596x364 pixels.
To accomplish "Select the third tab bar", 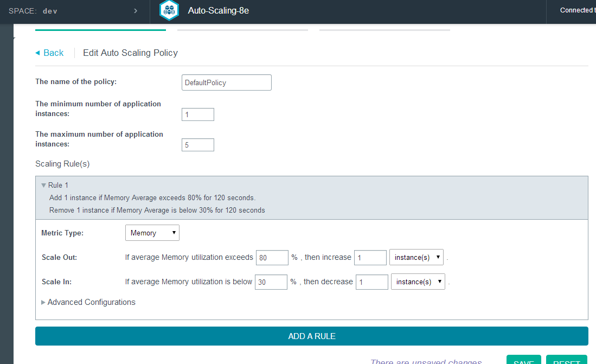I will click(x=384, y=30).
